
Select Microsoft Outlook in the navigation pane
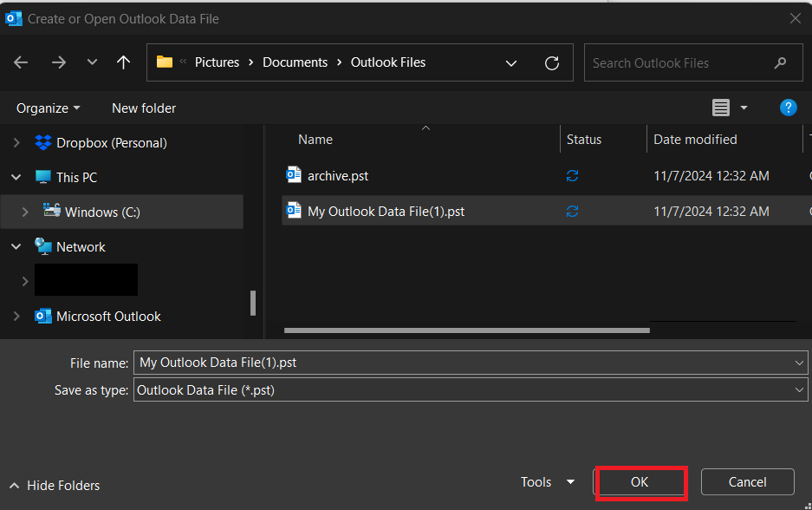click(x=108, y=317)
